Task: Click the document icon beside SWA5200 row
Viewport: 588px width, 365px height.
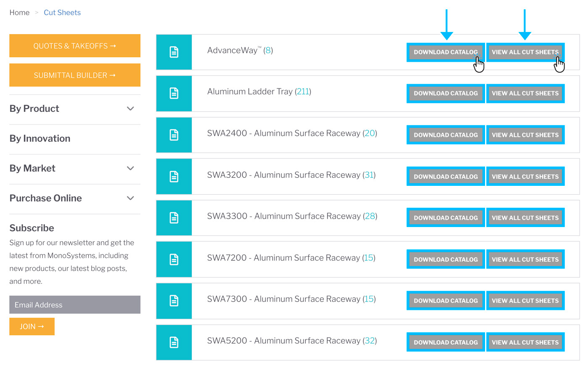Action: click(x=174, y=342)
